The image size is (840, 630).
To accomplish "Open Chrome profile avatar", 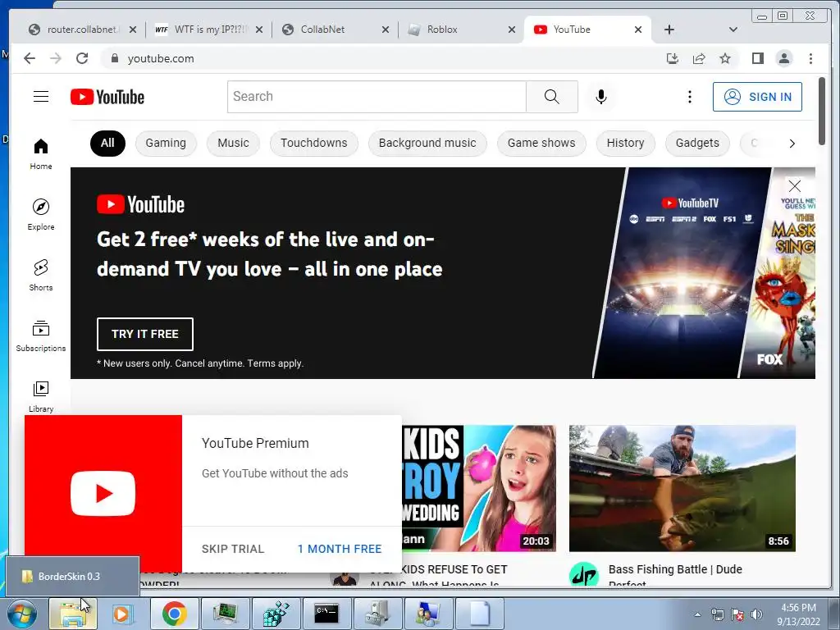I will (783, 58).
